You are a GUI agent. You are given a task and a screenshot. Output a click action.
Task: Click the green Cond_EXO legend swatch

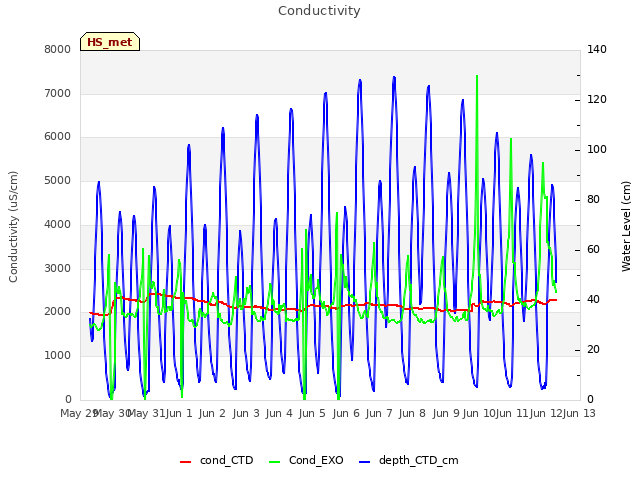275,462
